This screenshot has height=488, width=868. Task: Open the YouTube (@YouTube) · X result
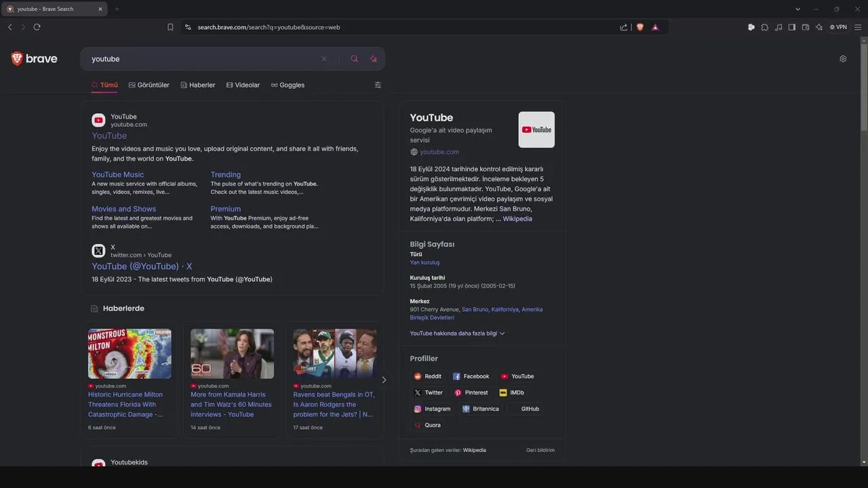click(x=142, y=266)
